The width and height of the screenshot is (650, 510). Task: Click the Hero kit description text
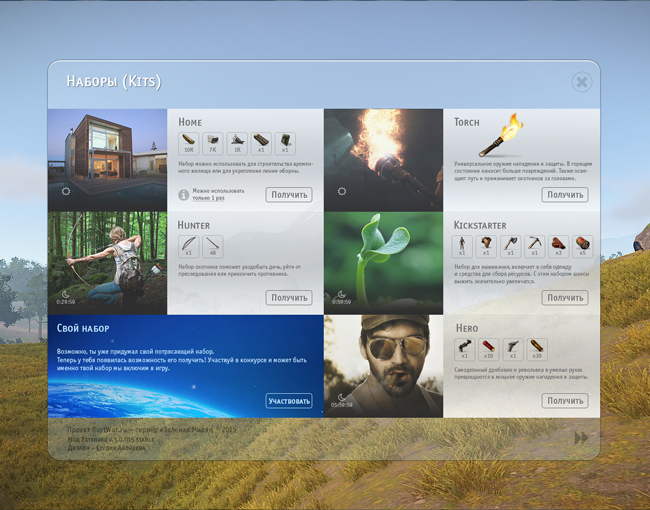pos(521,373)
